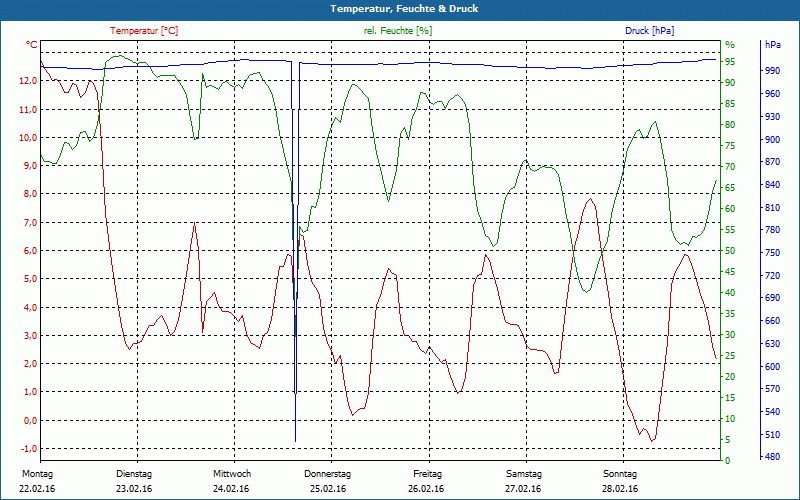Click the 25 humidity axis value
800x500 pixels.
tap(730, 356)
